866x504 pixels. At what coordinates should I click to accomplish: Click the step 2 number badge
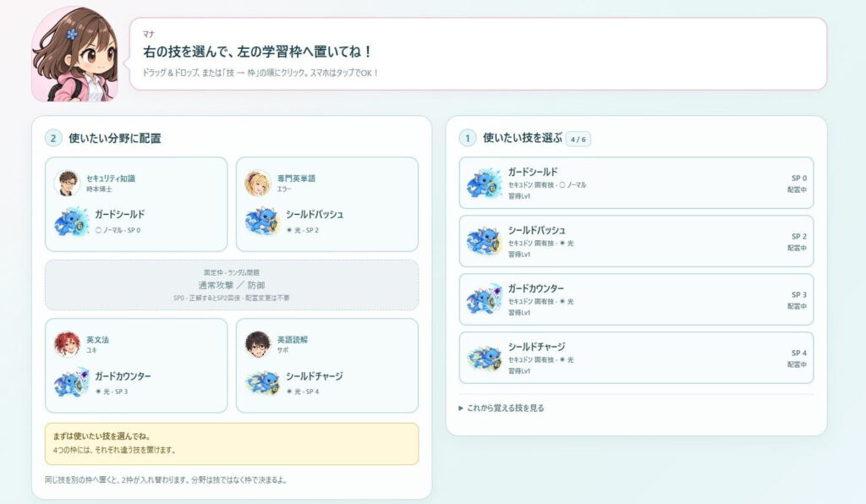pyautogui.click(x=53, y=138)
